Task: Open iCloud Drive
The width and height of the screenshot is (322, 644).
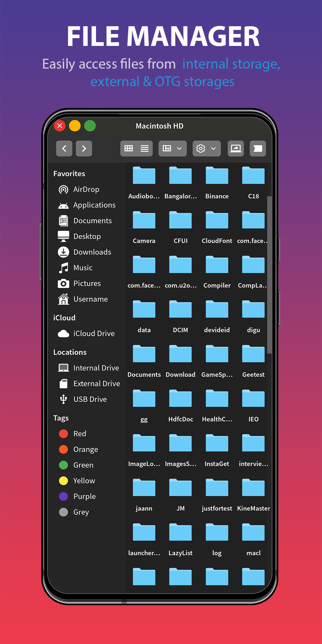Action: [86, 333]
